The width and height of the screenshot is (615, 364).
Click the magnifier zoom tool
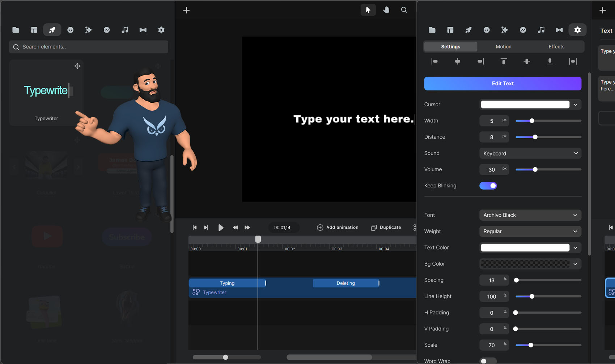404,10
